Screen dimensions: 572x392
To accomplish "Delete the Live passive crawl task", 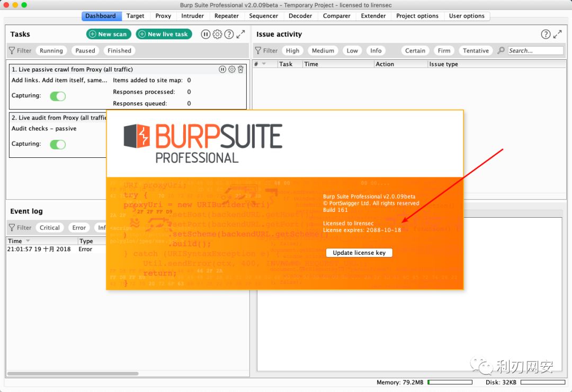I will [x=240, y=69].
